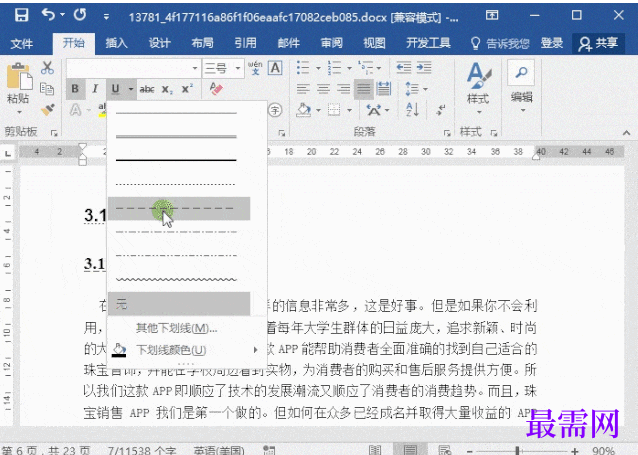Click the Share (共享) button
This screenshot has height=455, width=638.
(x=598, y=43)
